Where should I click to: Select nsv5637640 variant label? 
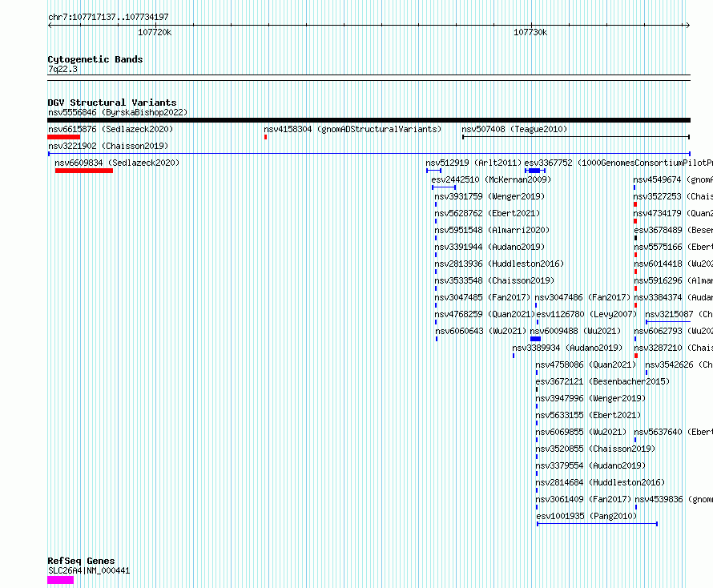[674, 432]
